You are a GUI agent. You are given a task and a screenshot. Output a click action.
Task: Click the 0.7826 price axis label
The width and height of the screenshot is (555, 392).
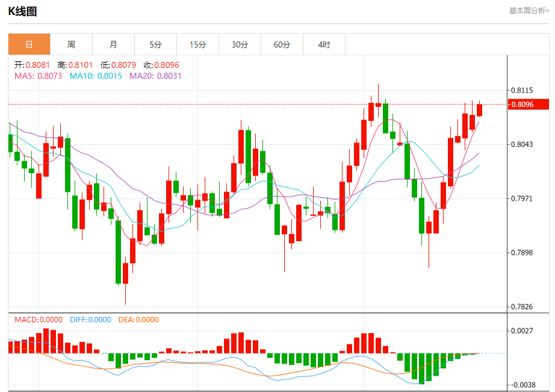(x=522, y=307)
